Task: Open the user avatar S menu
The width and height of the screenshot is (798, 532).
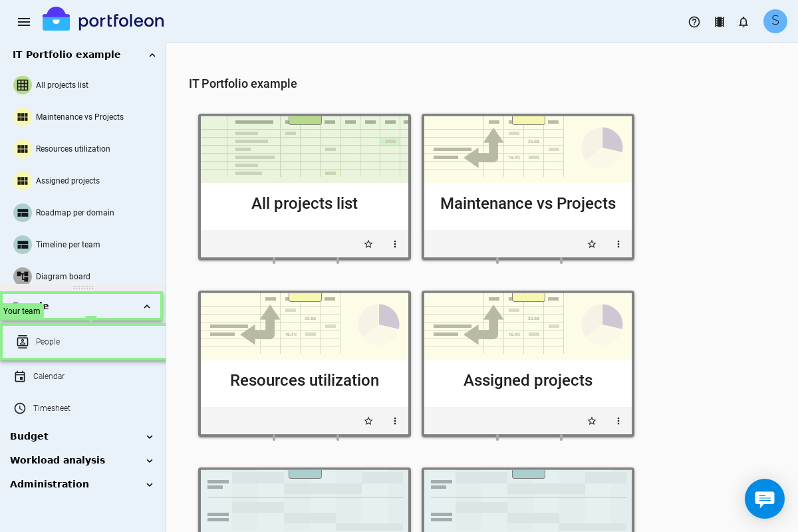Action: point(775,21)
